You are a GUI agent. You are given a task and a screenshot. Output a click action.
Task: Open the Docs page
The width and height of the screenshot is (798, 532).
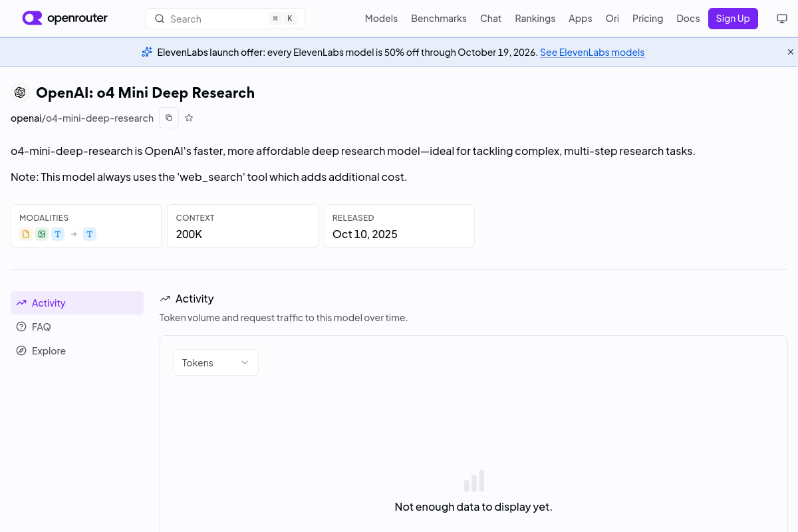pos(688,19)
